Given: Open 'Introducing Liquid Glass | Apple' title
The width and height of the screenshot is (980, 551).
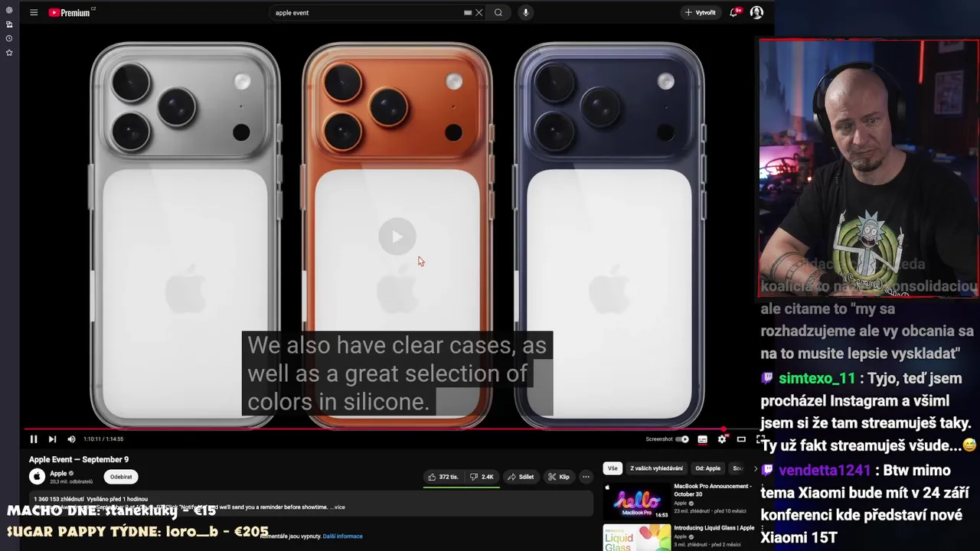Looking at the screenshot, I should tap(714, 528).
